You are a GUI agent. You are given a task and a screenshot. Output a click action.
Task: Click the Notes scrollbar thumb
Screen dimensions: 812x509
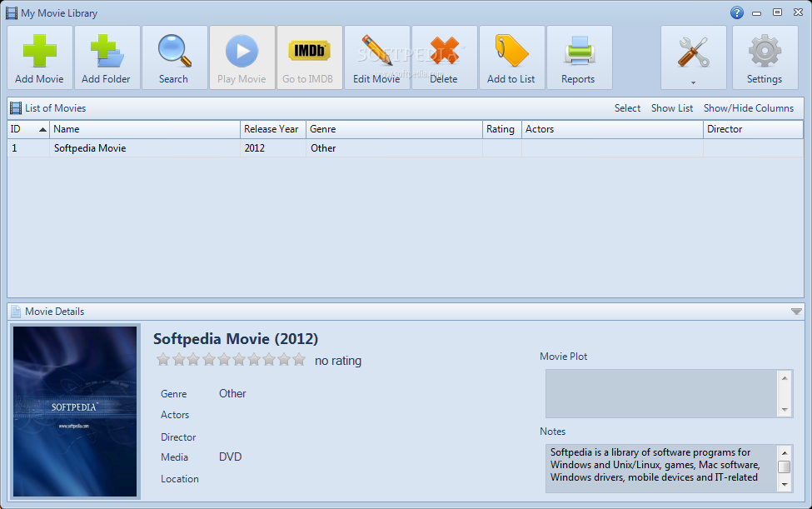point(785,467)
